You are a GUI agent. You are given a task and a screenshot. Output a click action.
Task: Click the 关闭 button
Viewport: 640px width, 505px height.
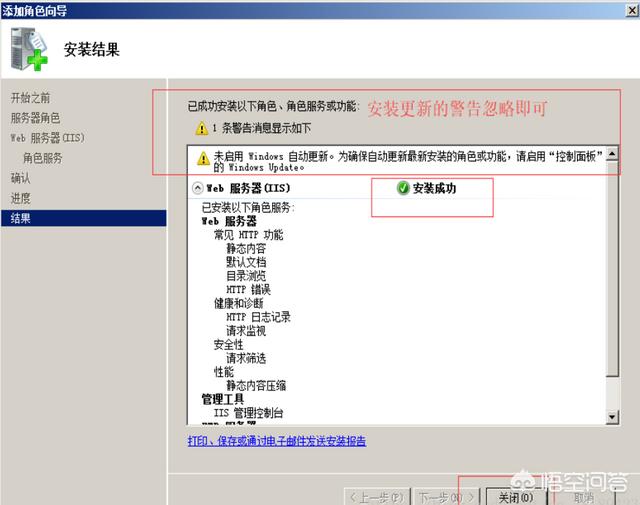516,497
